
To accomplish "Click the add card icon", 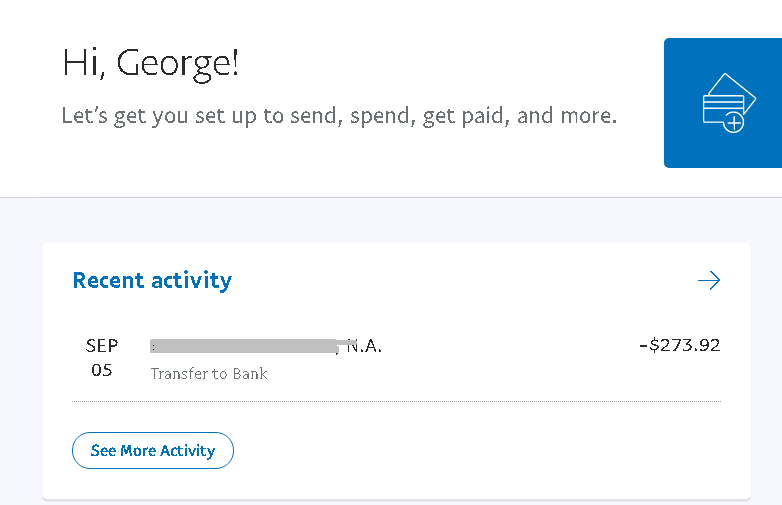I will pos(722,102).
